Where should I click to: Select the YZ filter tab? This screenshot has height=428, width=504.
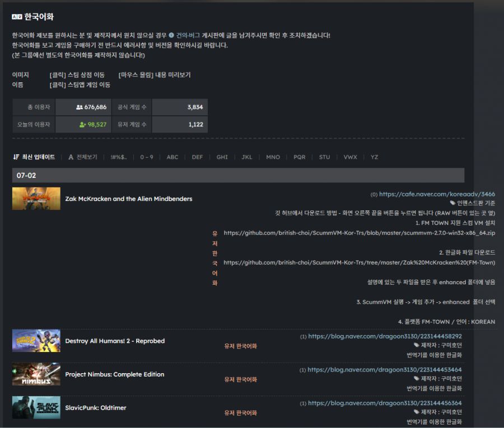[x=374, y=157]
